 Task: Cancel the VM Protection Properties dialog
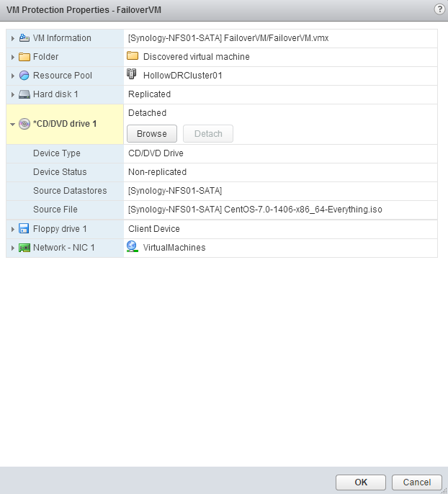[x=417, y=482]
